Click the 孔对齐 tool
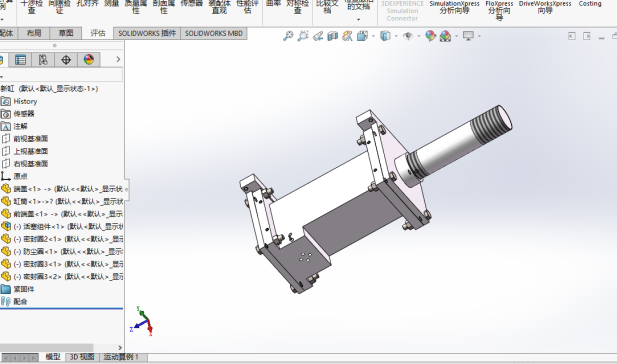Image resolution: width=617 pixels, height=364 pixels. click(x=87, y=4)
